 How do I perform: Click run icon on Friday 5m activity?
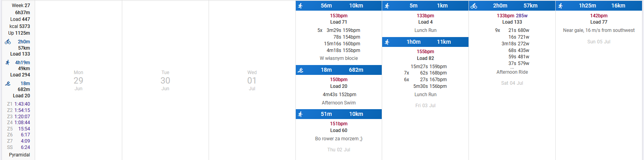tap(387, 6)
